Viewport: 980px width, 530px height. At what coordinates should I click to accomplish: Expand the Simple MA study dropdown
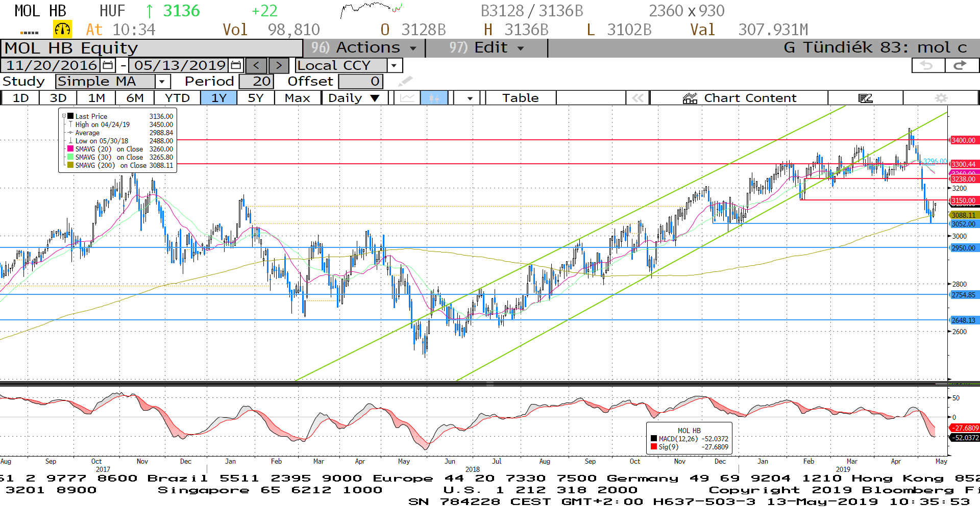pyautogui.click(x=162, y=82)
